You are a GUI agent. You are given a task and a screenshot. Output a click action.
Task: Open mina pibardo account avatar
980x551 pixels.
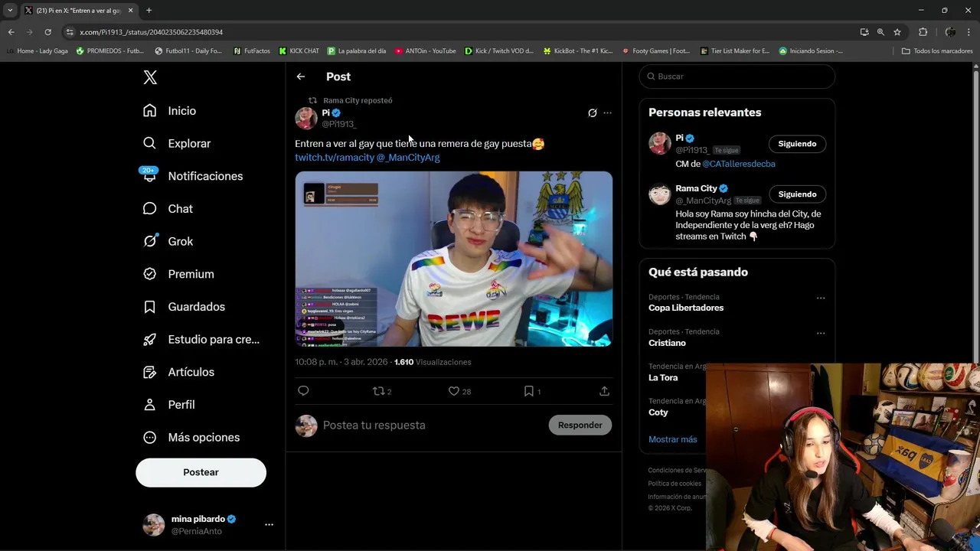[x=154, y=525]
